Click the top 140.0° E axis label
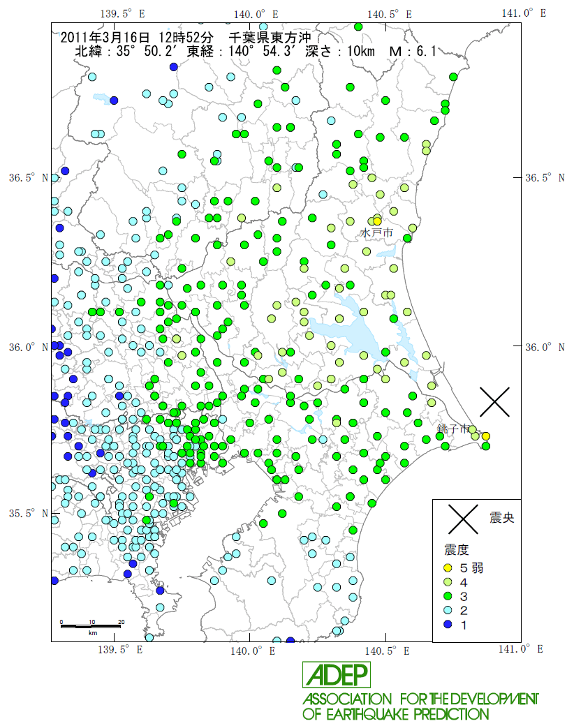This screenshot has width=574, height=728. click(x=256, y=15)
